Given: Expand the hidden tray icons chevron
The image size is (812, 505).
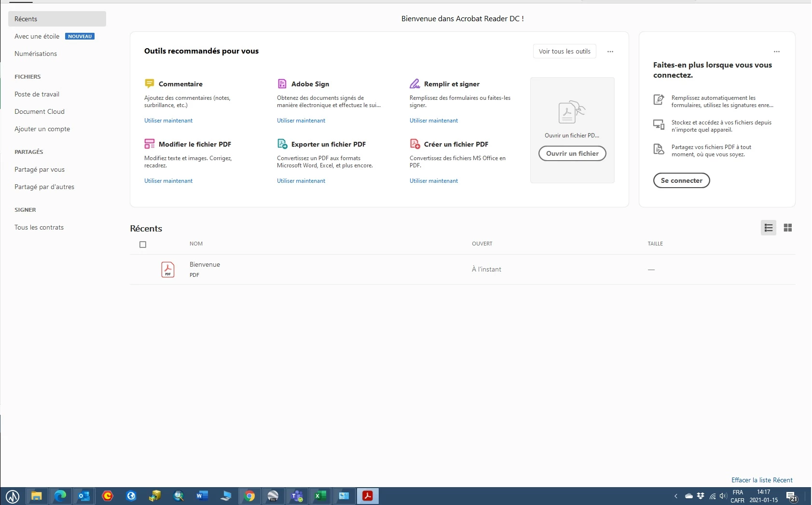Looking at the screenshot, I should (x=676, y=496).
